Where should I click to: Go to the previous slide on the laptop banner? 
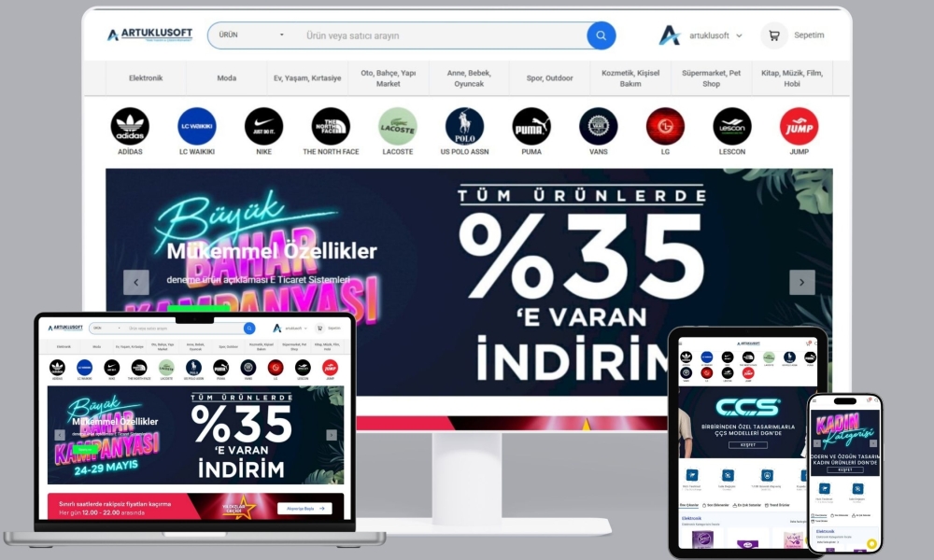(x=60, y=435)
